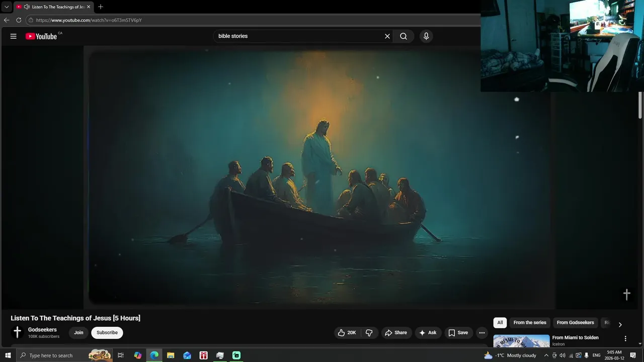Share the video
Image resolution: width=644 pixels, height=362 pixels.
396,333
